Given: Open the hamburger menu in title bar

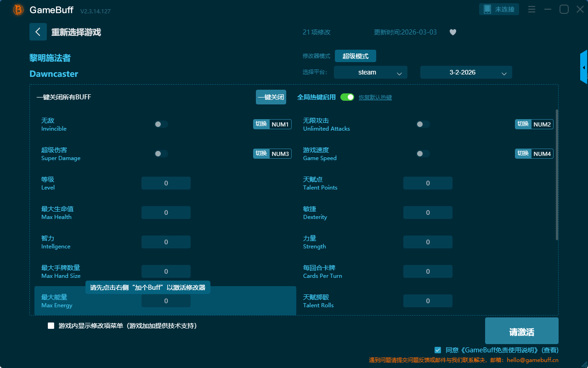Looking at the screenshot, I should [531, 9].
